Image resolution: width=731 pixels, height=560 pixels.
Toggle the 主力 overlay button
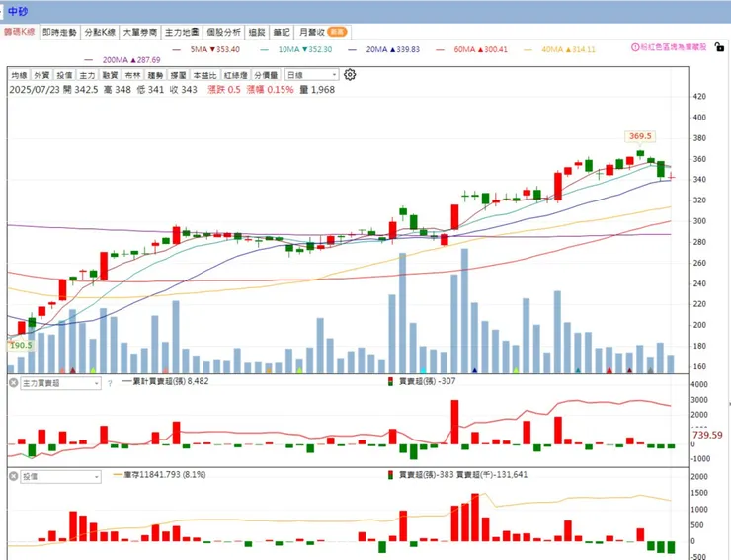[x=87, y=75]
